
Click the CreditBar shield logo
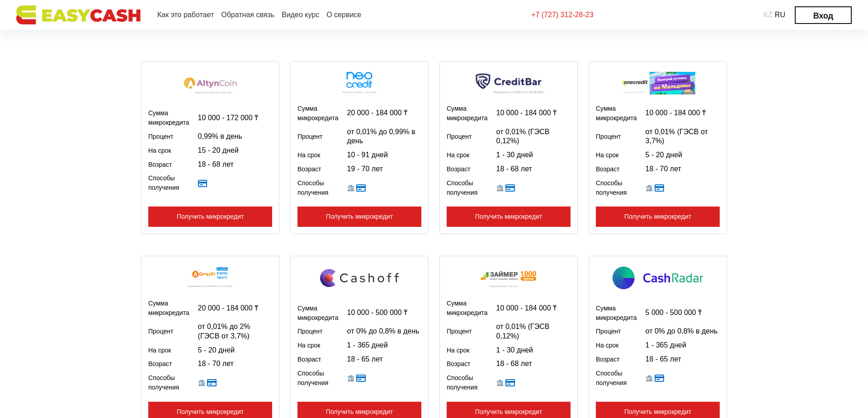click(508, 82)
